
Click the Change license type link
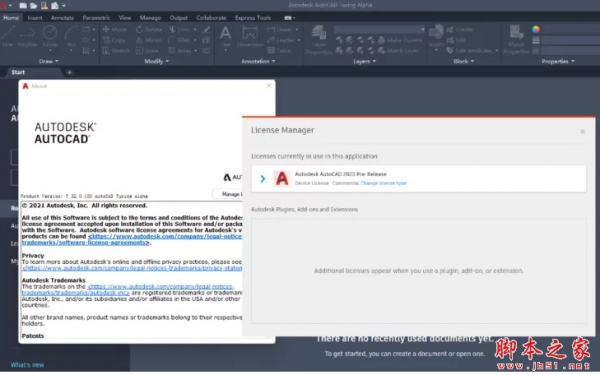pos(383,183)
